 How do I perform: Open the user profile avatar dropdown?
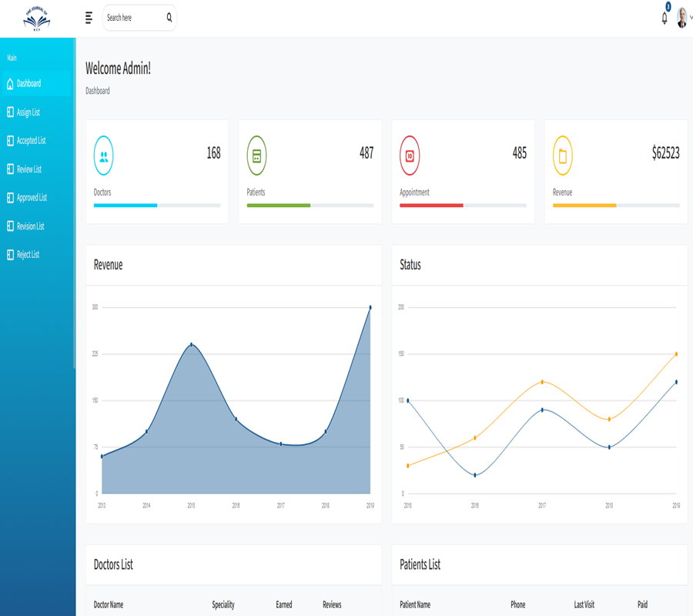tap(682, 18)
